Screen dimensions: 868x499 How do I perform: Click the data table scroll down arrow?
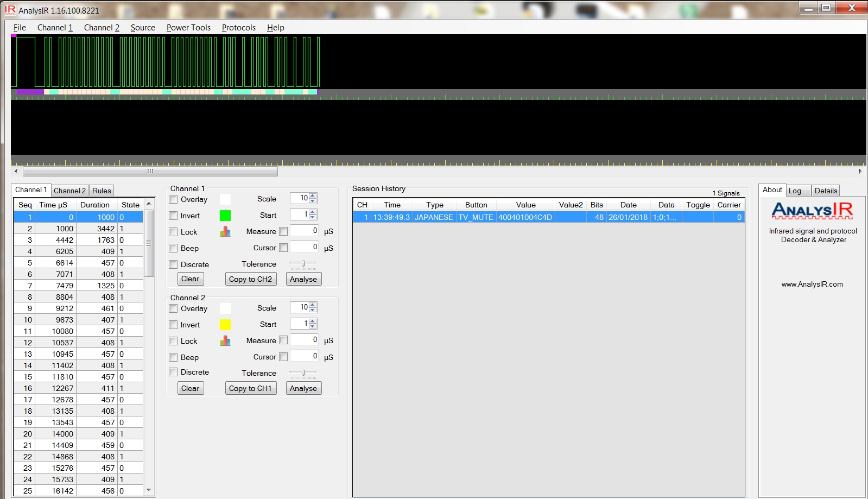pyautogui.click(x=149, y=490)
